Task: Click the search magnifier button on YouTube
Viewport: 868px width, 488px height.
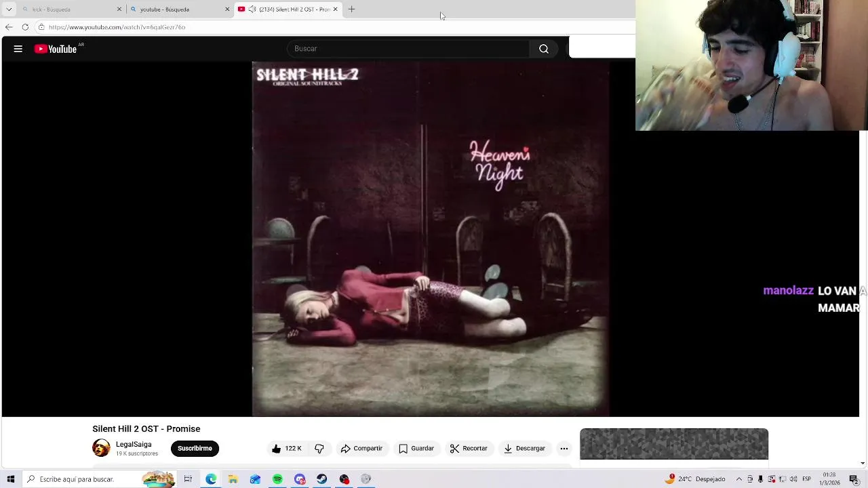Action: click(x=544, y=49)
